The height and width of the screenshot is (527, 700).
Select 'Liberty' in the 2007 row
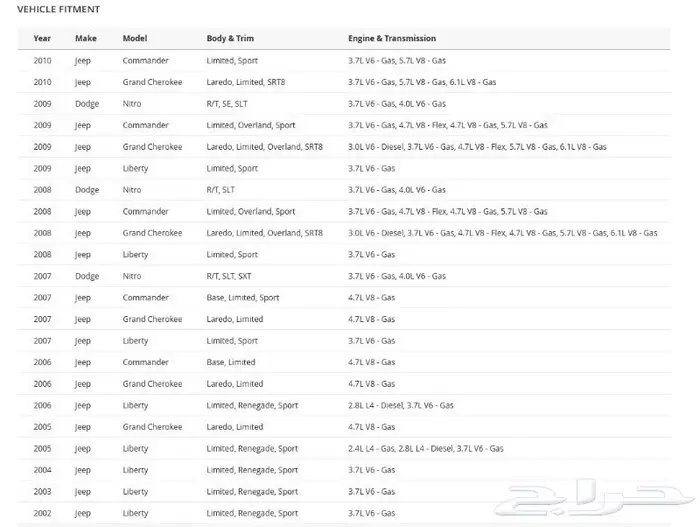(x=135, y=341)
